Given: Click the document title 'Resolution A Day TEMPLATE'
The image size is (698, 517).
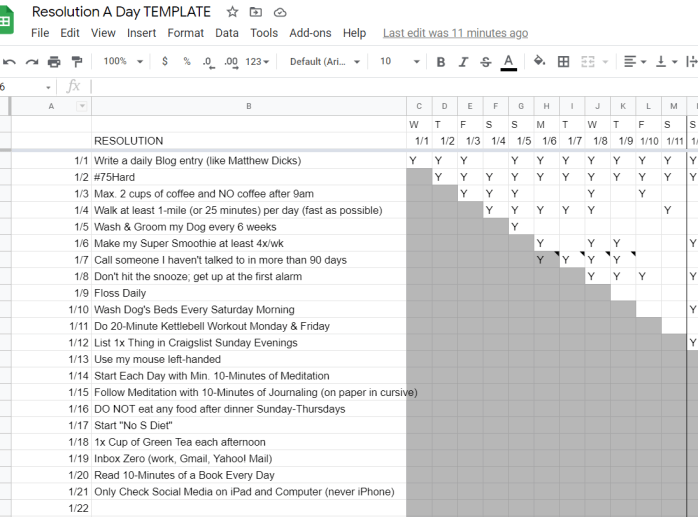Looking at the screenshot, I should point(121,12).
